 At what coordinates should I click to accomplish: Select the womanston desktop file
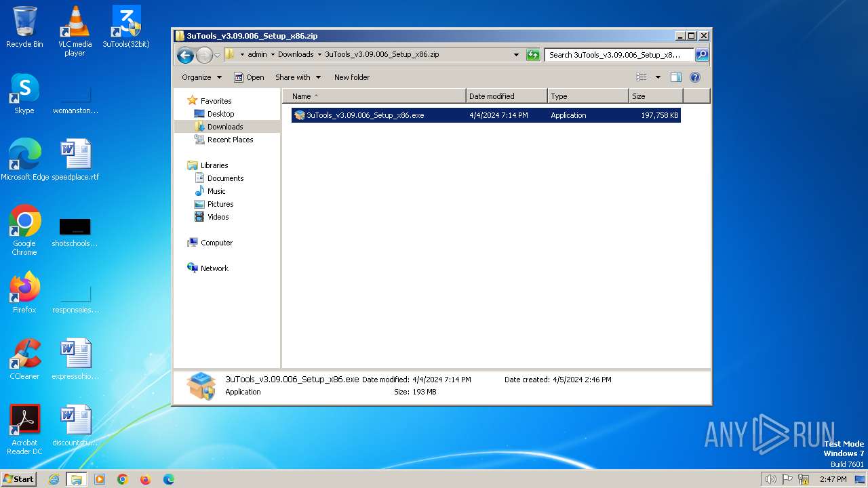[75, 99]
